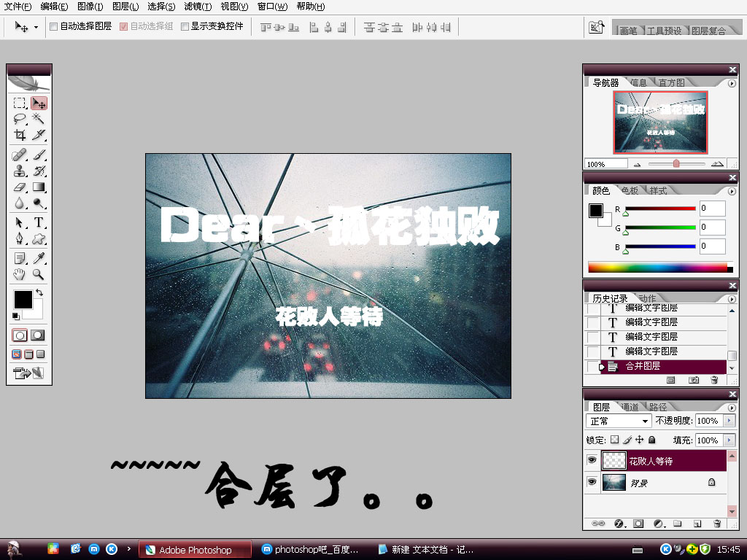Pick the Horizontal Type tool
Image resolution: width=747 pixels, height=560 pixels.
pyautogui.click(x=39, y=222)
